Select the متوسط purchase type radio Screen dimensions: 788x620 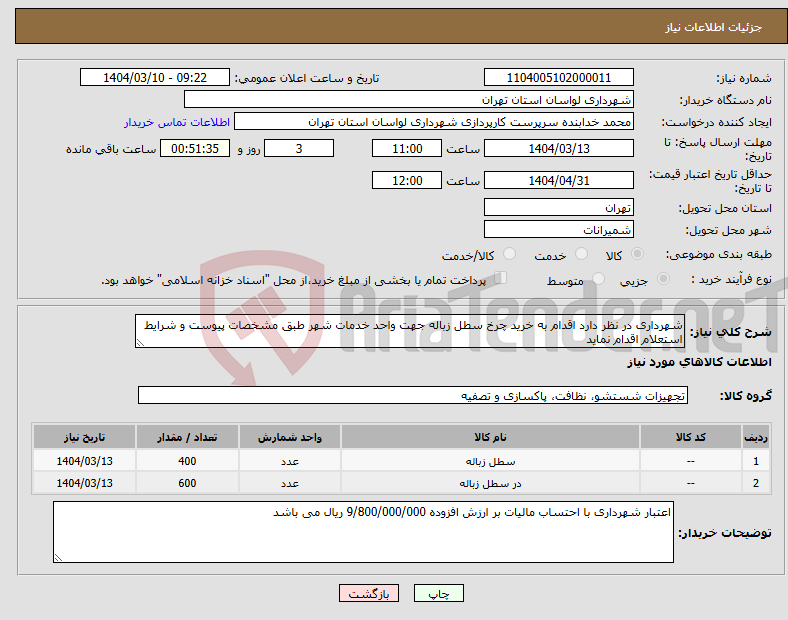pos(599,279)
